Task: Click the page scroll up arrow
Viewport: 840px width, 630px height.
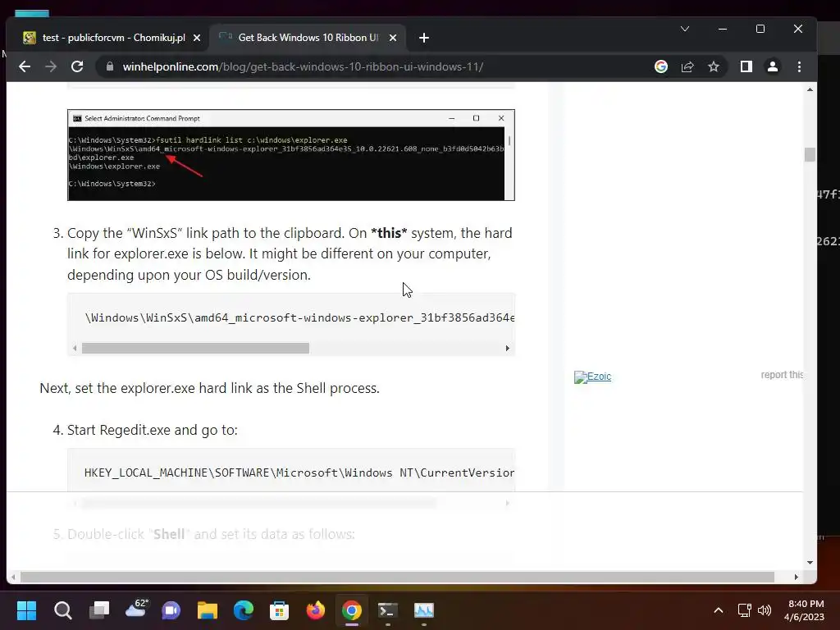Action: (810, 89)
